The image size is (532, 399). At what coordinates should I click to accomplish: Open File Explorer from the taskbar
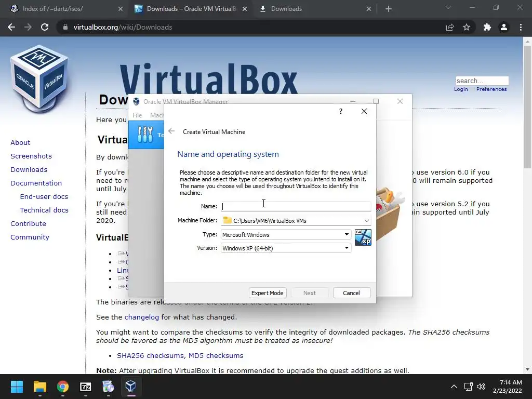39,387
